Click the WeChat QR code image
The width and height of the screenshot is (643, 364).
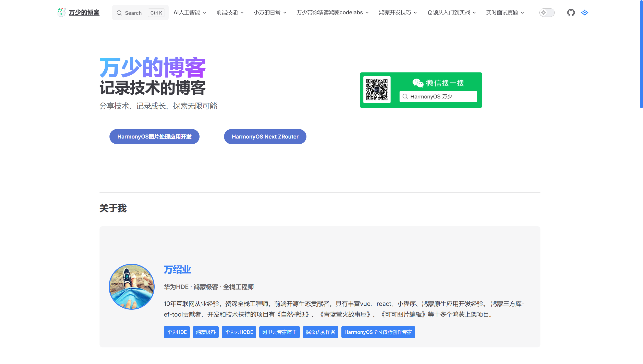pyautogui.click(x=377, y=90)
